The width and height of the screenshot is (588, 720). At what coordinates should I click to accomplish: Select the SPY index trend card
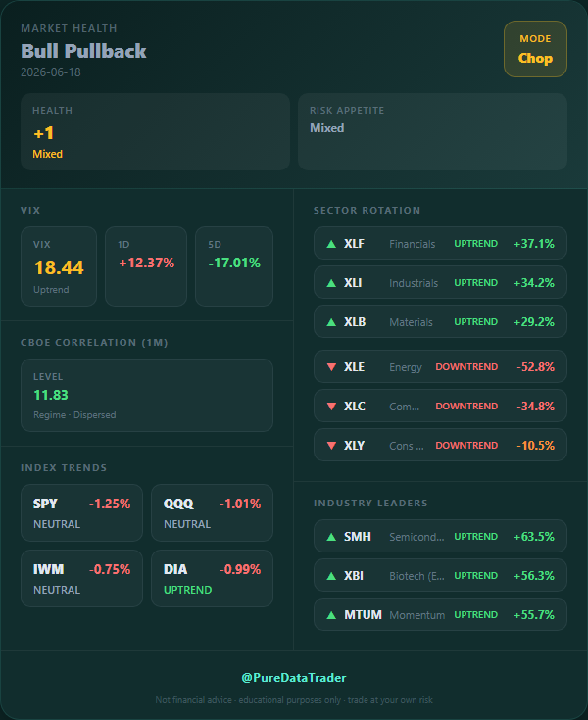pos(81,512)
